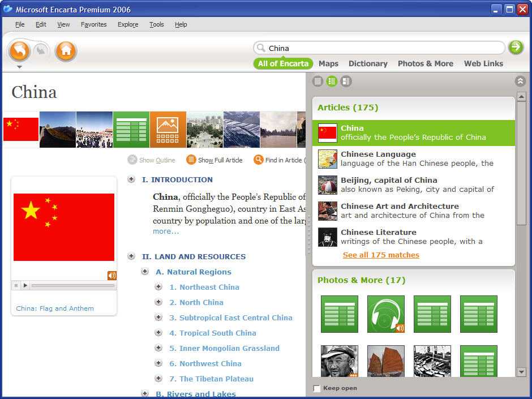Screen dimensions: 532x399
Task: Expand 4. Tropical South China item
Action: click(158, 333)
